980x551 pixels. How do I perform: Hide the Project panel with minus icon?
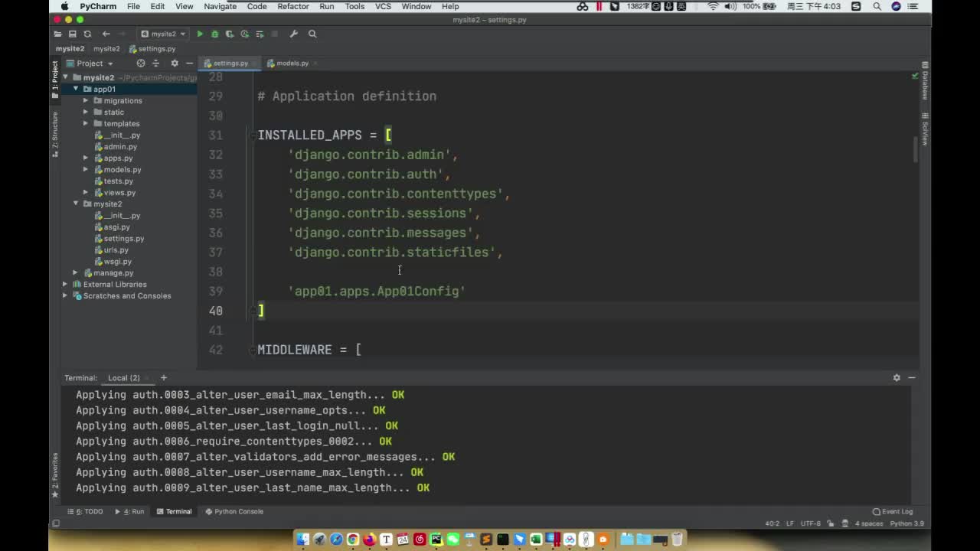pos(189,64)
